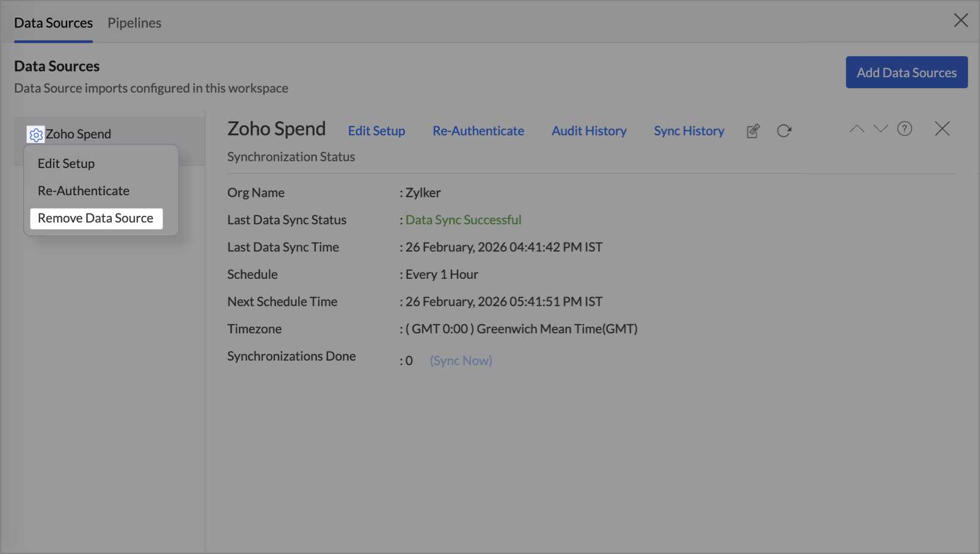The image size is (980, 554).
Task: Go to next data source with down arrow
Action: tap(880, 129)
